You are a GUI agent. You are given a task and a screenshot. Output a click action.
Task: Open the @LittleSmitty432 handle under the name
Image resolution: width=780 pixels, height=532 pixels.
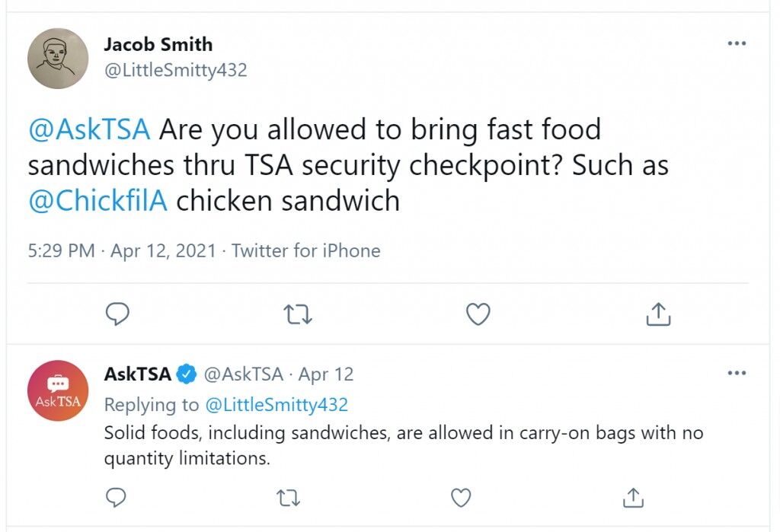(176, 70)
